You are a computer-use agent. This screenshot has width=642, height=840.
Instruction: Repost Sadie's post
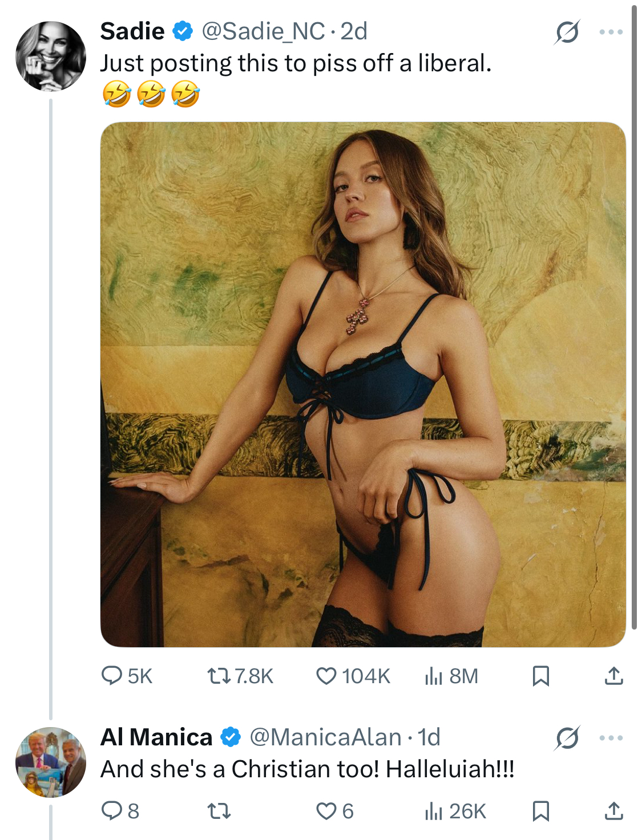pos(219,676)
